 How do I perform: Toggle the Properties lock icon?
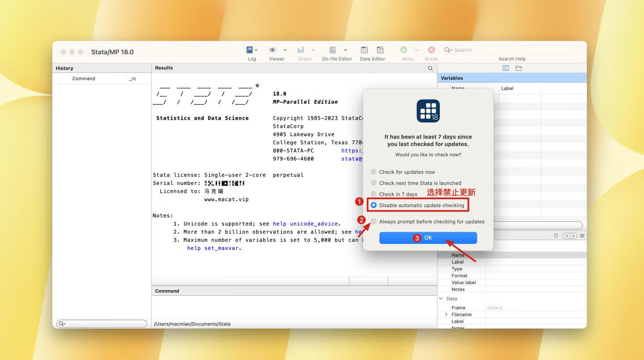[556, 235]
